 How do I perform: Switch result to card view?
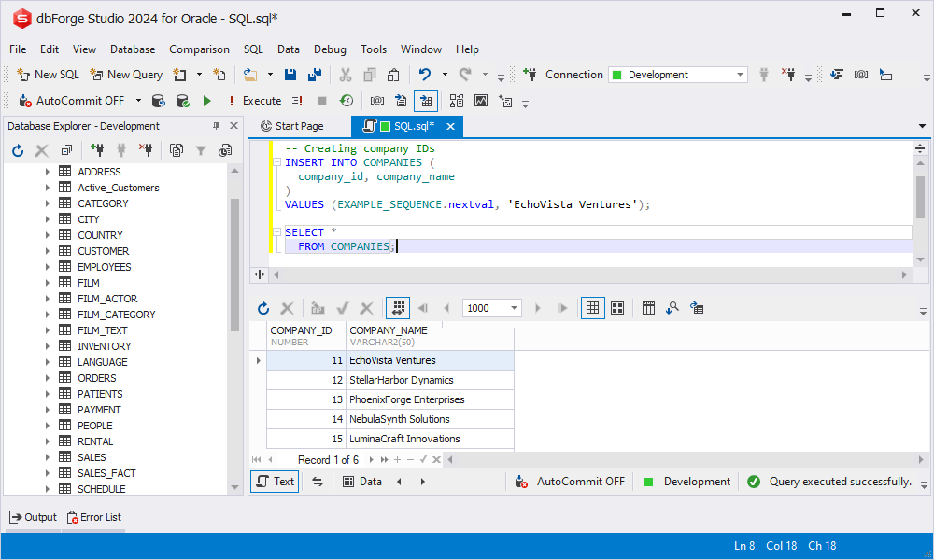click(617, 308)
